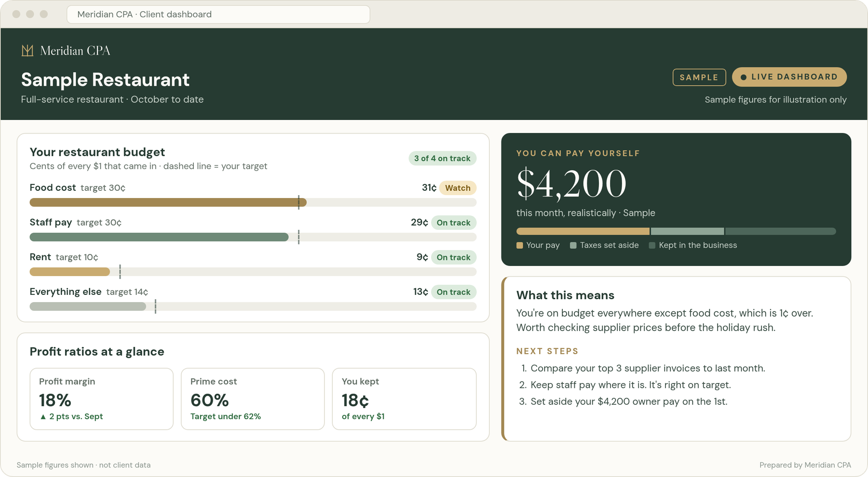Click the 'Set aside your $4,200 owner pay' step
868x477 pixels.
point(629,401)
